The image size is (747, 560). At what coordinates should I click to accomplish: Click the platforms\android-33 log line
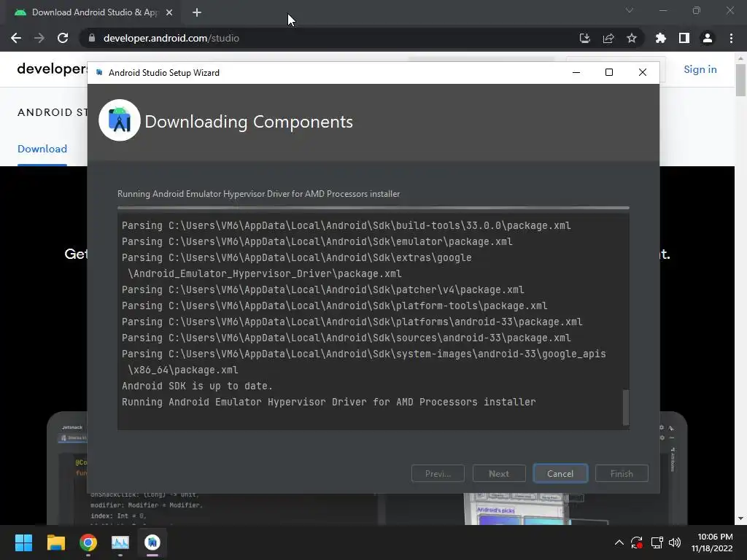(x=352, y=322)
